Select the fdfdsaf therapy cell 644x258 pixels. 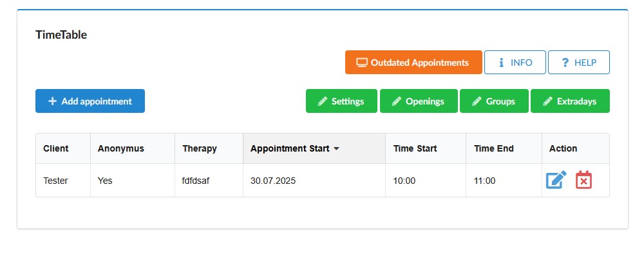[x=209, y=181]
